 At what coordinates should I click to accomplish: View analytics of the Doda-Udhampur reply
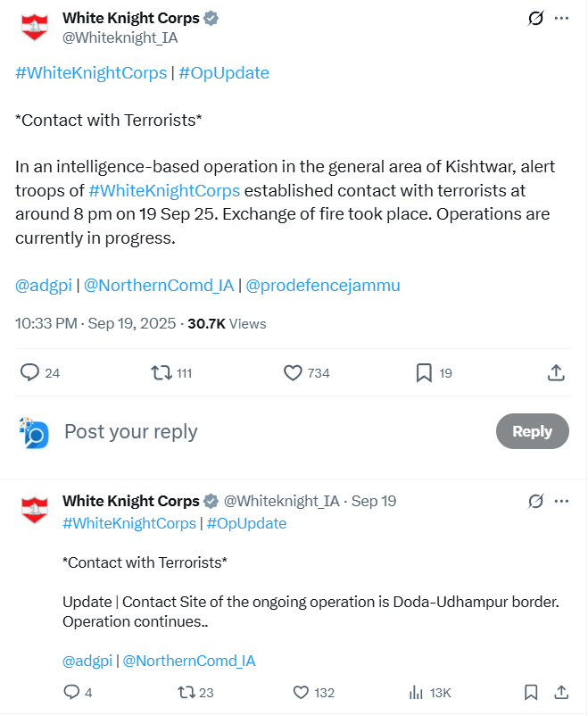click(416, 692)
